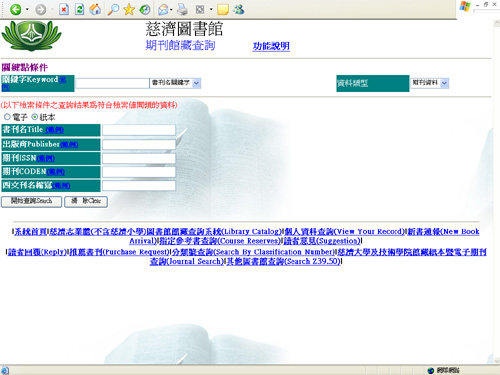The image size is (500, 375).
Task: Click the Keyword text input field
Action: (112, 83)
